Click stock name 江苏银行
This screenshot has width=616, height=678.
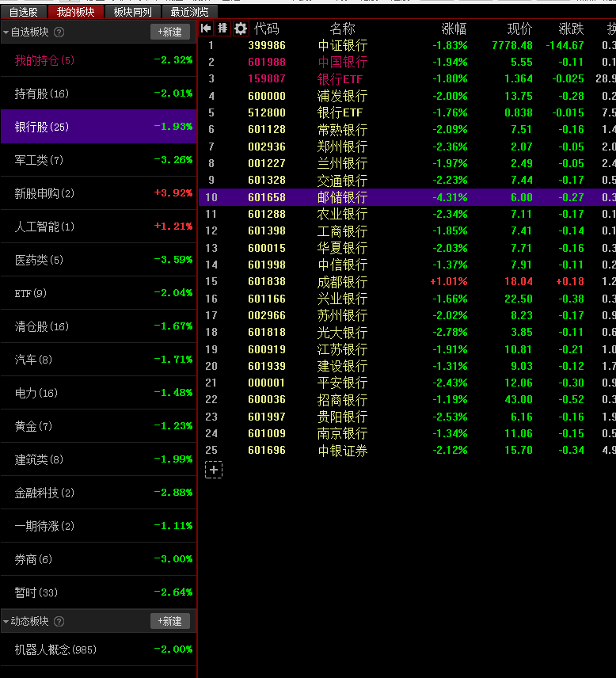click(x=342, y=349)
